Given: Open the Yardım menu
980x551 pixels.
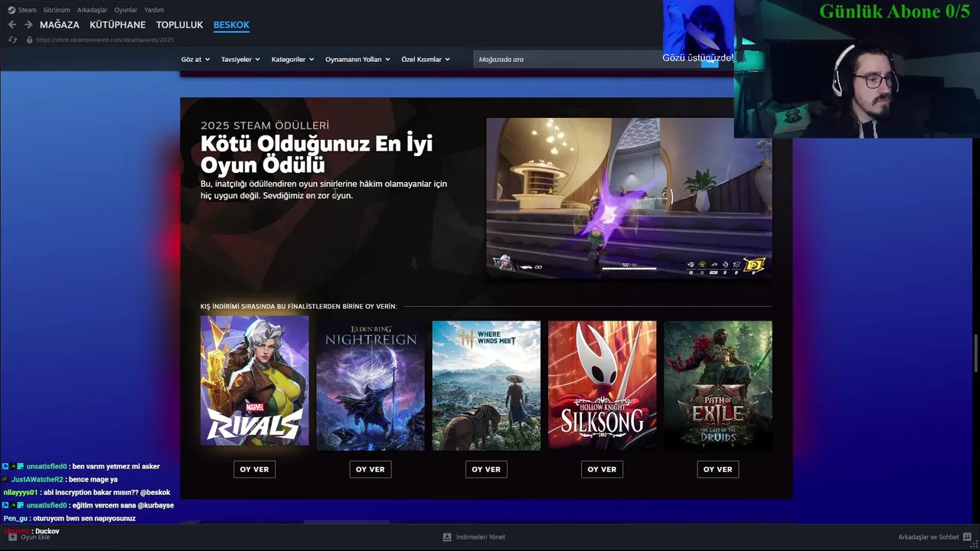Looking at the screenshot, I should 154,10.
